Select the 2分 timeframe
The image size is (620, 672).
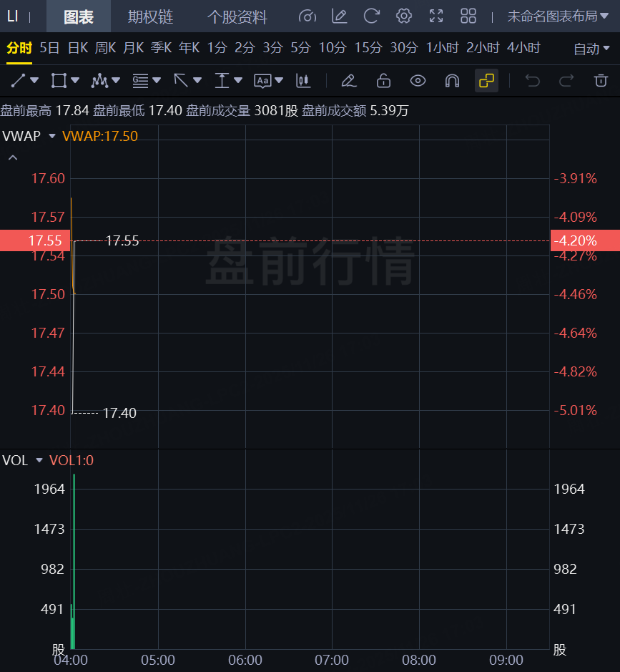click(245, 47)
